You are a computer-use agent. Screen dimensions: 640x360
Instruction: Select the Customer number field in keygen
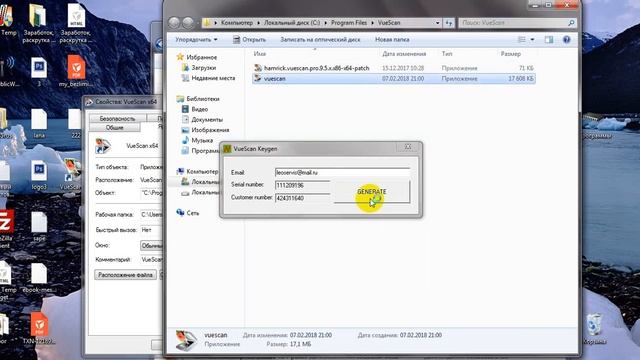pyautogui.click(x=303, y=198)
